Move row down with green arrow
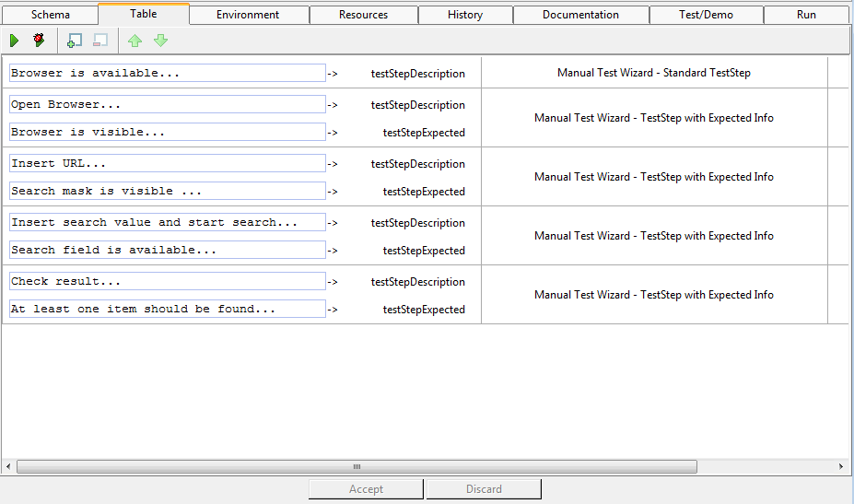This screenshot has height=504, width=854. pyautogui.click(x=160, y=41)
